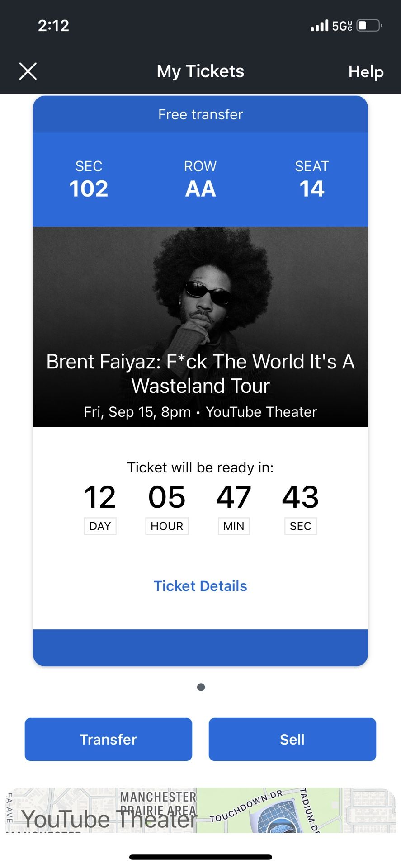401x868 pixels.
Task: Tap the DAY countdown box
Action: point(100,526)
